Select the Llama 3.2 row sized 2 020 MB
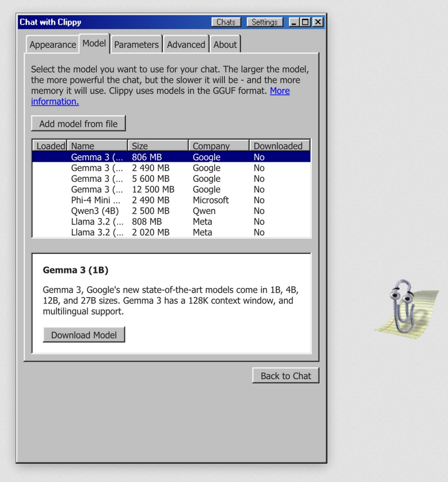The width and height of the screenshot is (448, 482). click(x=171, y=232)
